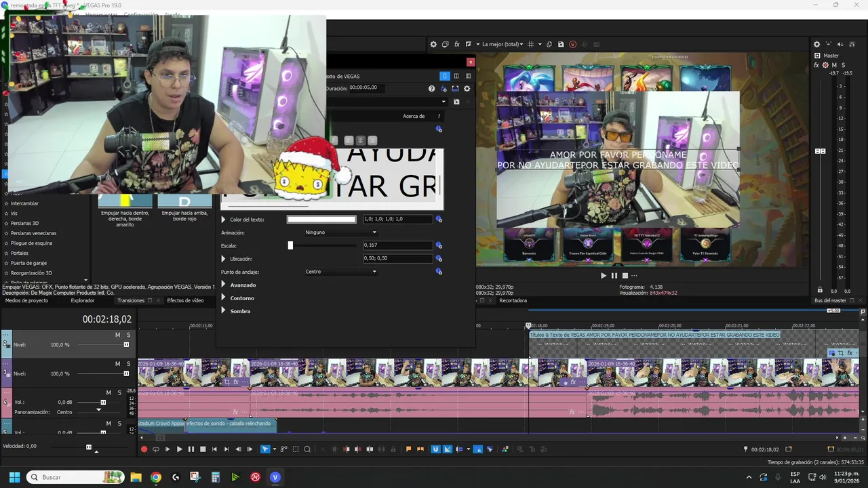Select the Normal edit tool arrow
This screenshot has height=488, width=868.
(x=264, y=449)
